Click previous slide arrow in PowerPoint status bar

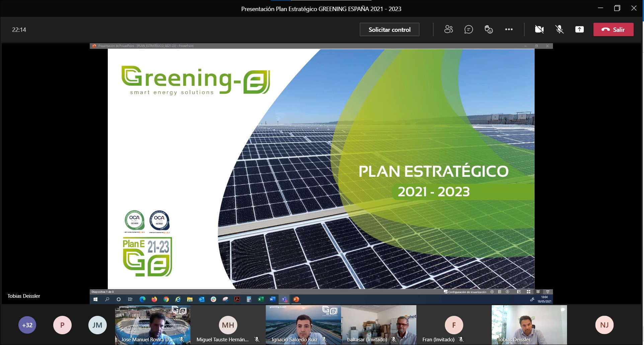click(x=492, y=292)
